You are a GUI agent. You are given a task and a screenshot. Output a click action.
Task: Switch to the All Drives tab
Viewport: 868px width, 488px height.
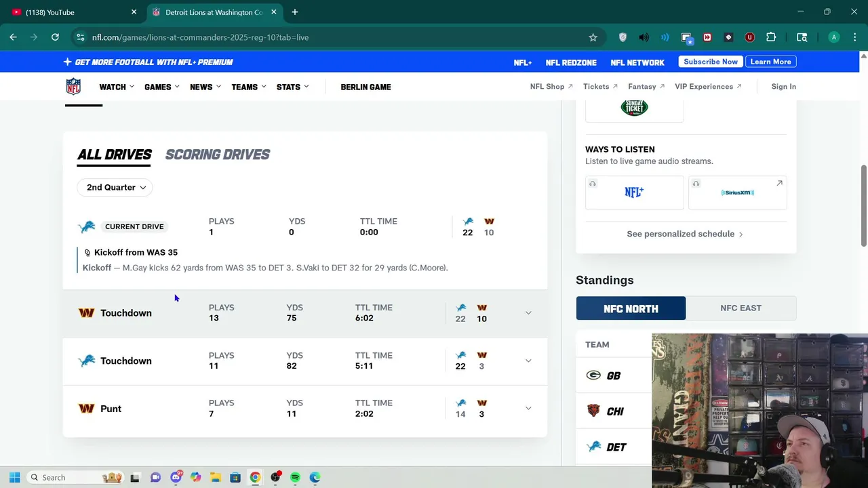coord(115,155)
